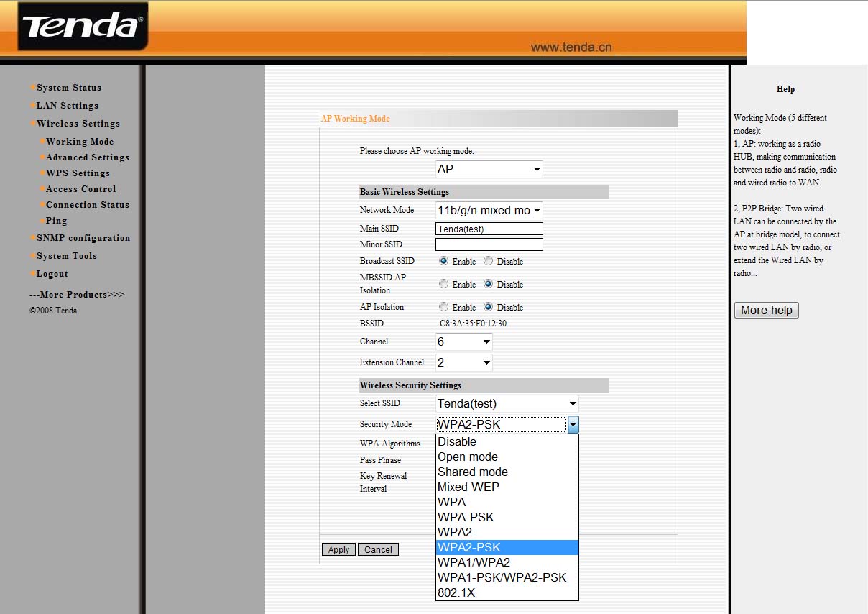Select 802.1X security mode option
Image resolution: width=868 pixels, height=614 pixels.
tap(456, 592)
